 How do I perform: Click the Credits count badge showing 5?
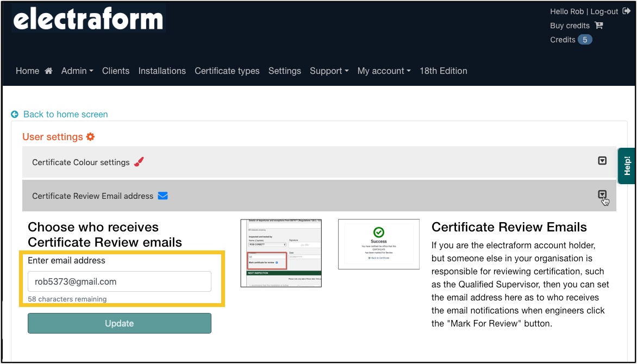click(585, 40)
